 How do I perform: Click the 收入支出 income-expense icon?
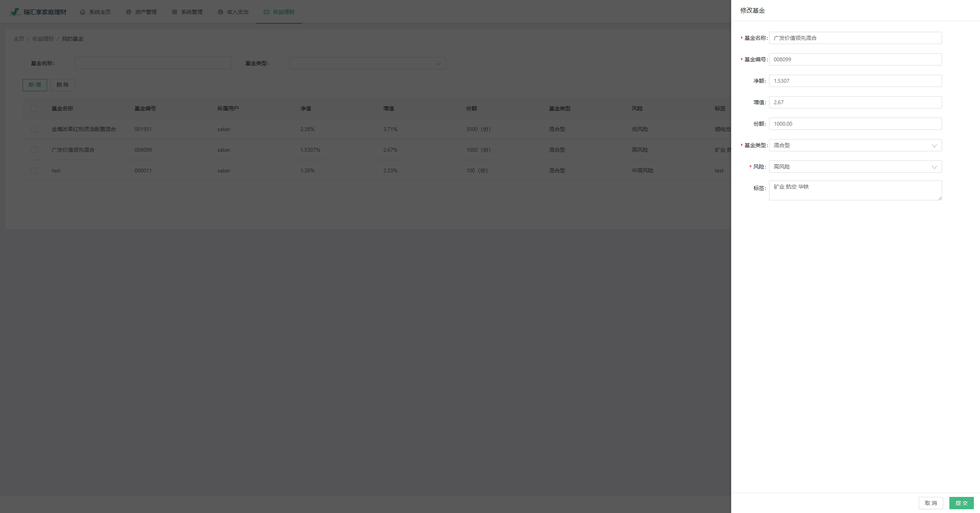220,11
